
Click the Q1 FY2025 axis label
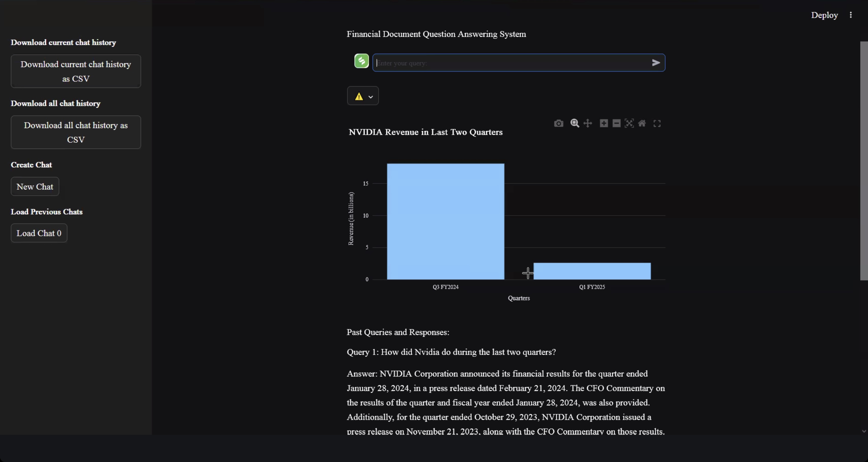pyautogui.click(x=592, y=287)
